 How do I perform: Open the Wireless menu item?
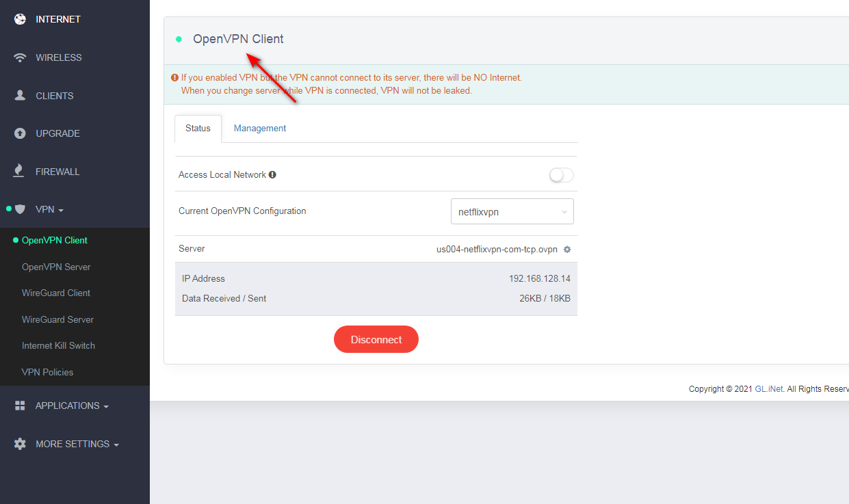click(x=59, y=57)
